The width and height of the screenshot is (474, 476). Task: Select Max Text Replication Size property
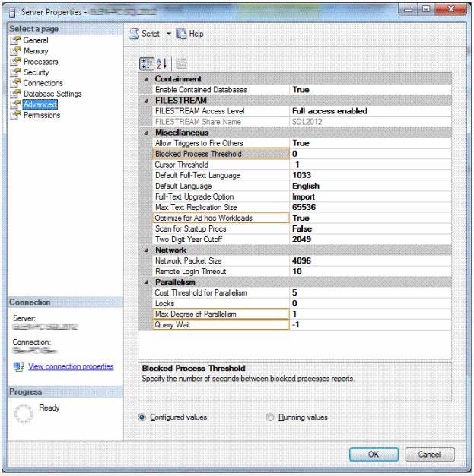coord(221,207)
